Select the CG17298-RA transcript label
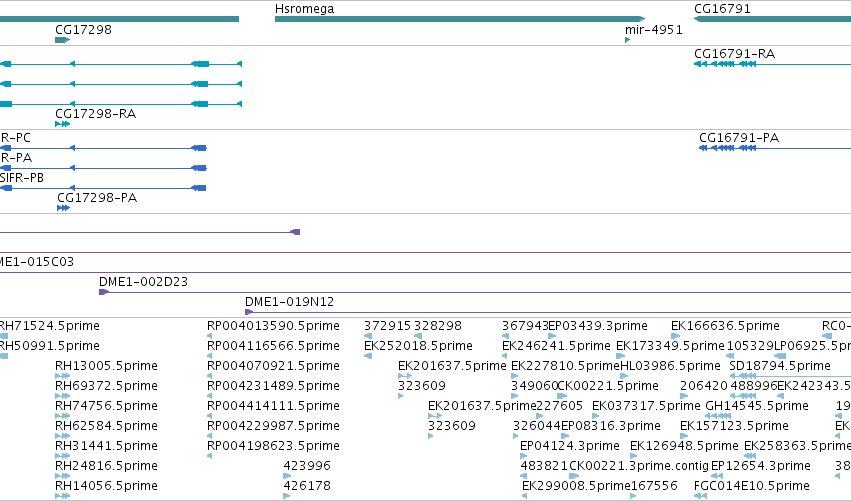851x501 pixels. [96, 113]
